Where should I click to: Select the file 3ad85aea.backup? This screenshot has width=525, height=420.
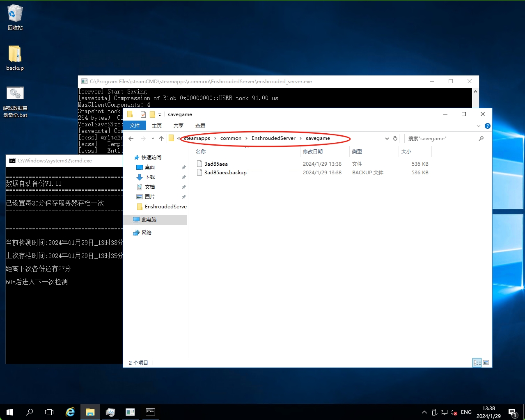point(225,173)
